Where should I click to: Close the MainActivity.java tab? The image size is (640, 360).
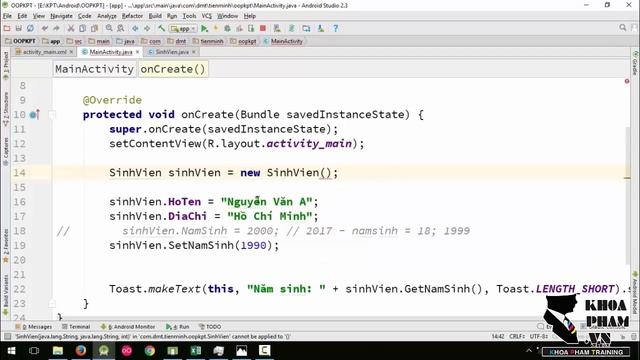(x=138, y=52)
